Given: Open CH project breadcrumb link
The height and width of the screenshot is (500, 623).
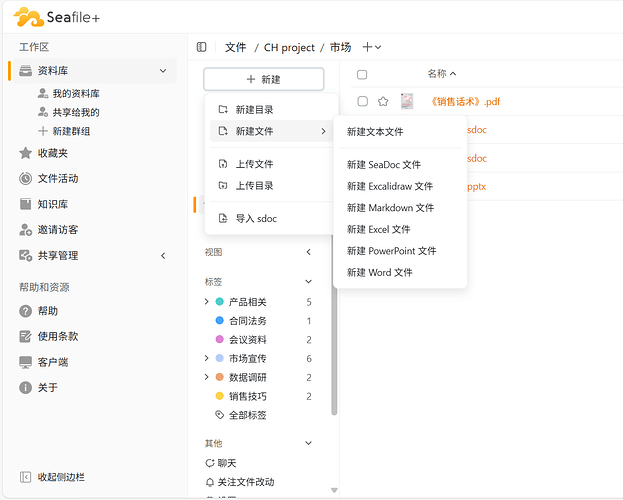Looking at the screenshot, I should click(289, 48).
